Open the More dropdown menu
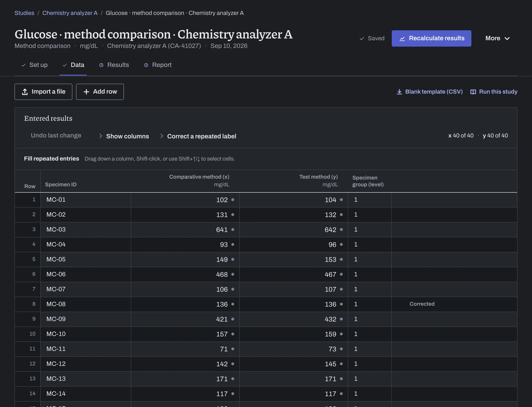532x407 pixels. tap(497, 38)
